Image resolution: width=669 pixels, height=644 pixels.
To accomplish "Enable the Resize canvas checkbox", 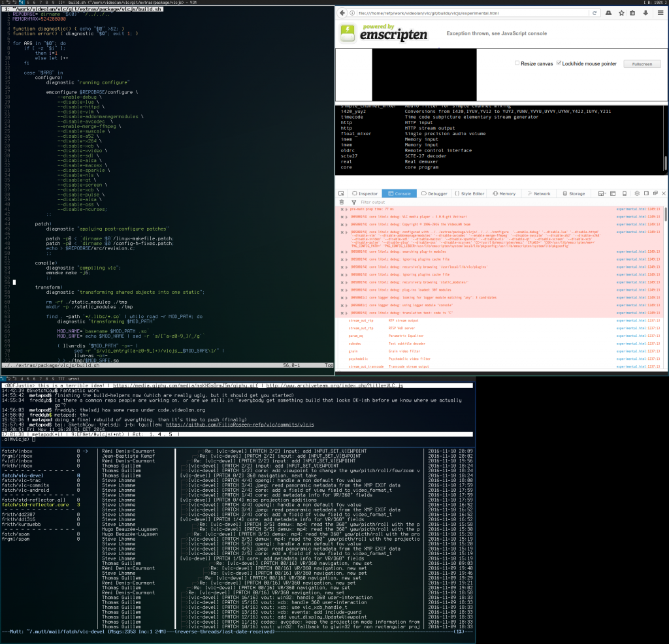I will click(517, 63).
